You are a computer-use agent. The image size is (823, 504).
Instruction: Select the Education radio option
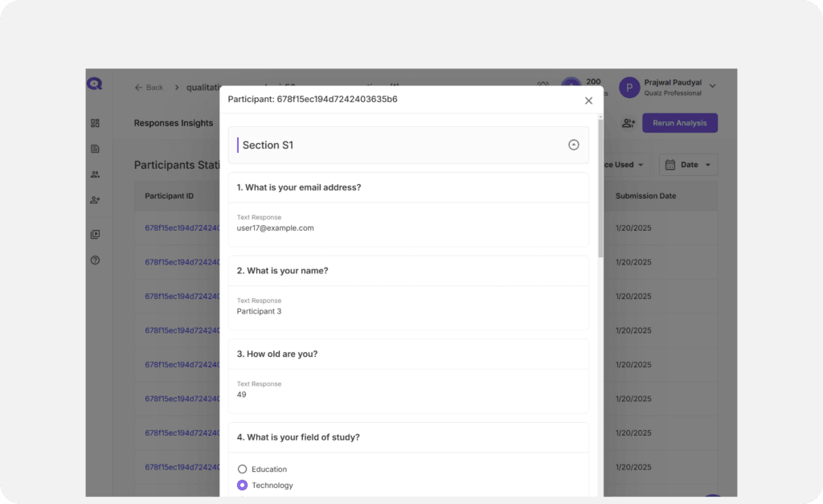(243, 469)
